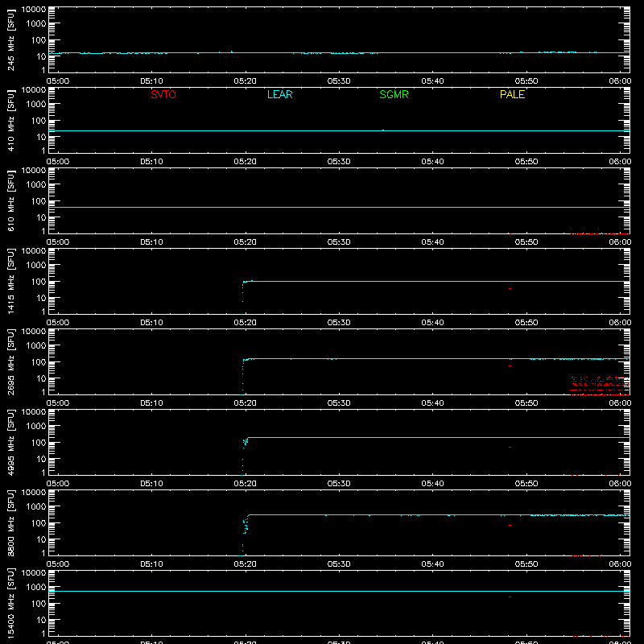Click the 10000 tick label of 245 MHz plot
Screen dimensions: 644x644
(x=34, y=10)
